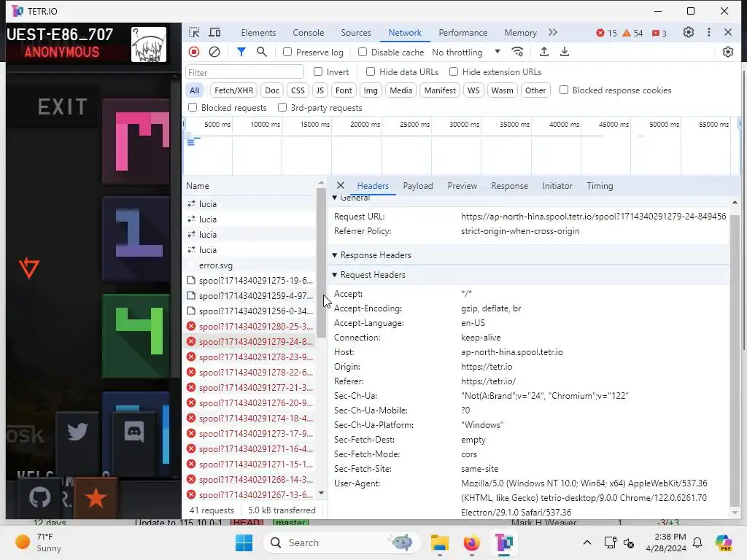
Task: Collapse the Request Headers section
Action: [x=334, y=275]
